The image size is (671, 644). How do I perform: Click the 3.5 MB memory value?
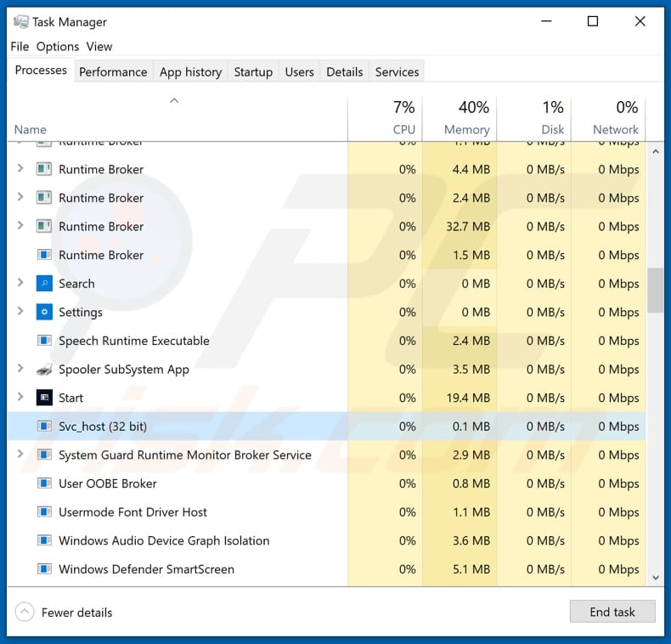pyautogui.click(x=471, y=369)
